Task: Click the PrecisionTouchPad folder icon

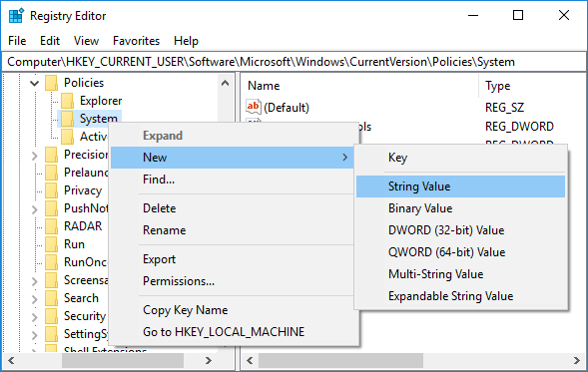Action: point(51,155)
